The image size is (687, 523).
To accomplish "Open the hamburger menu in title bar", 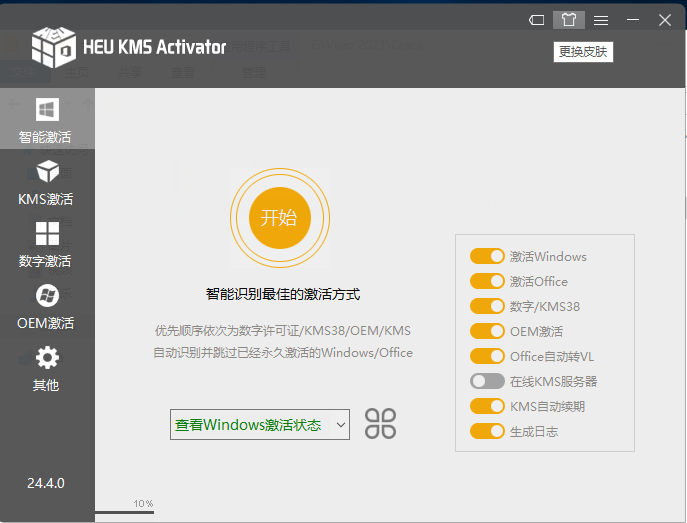I will (600, 20).
